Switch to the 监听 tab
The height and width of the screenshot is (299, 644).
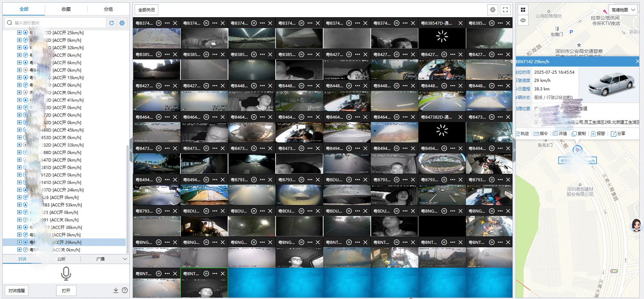[61, 259]
